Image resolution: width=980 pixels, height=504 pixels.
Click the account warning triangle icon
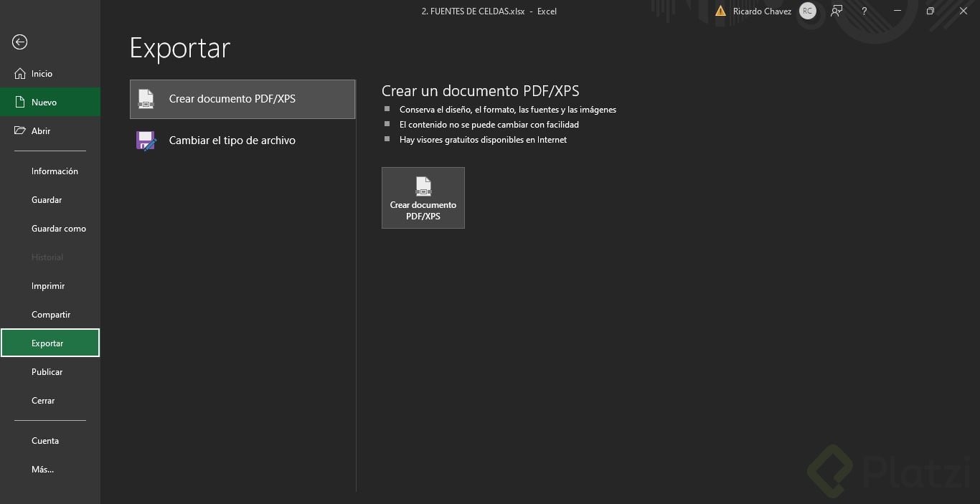[x=720, y=11]
